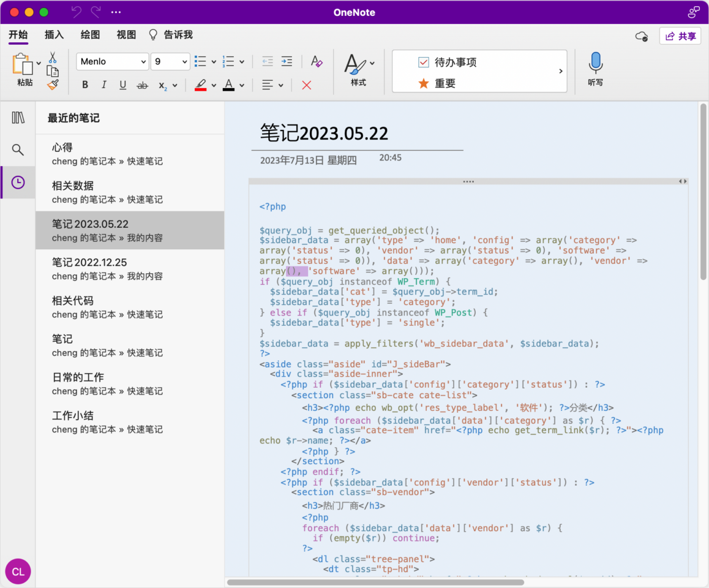Insert a bulleted list

tap(200, 61)
